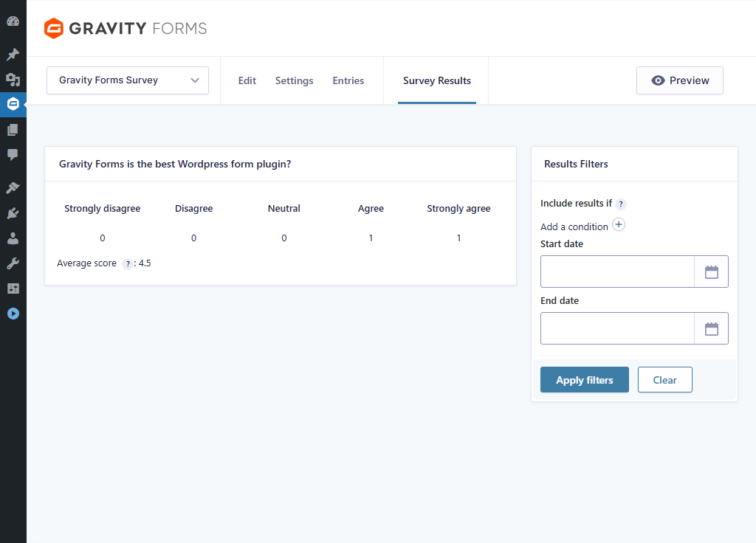Go to the form Settings tab
This screenshot has height=543, width=756.
[294, 81]
